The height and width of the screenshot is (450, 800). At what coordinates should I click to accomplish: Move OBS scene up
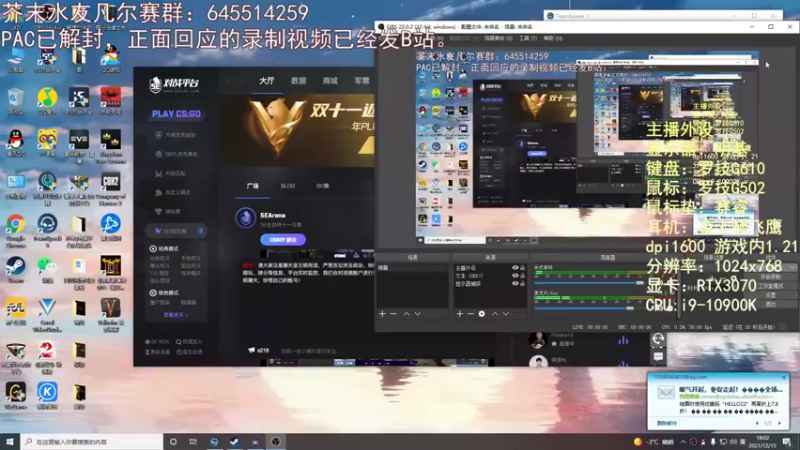[407, 314]
